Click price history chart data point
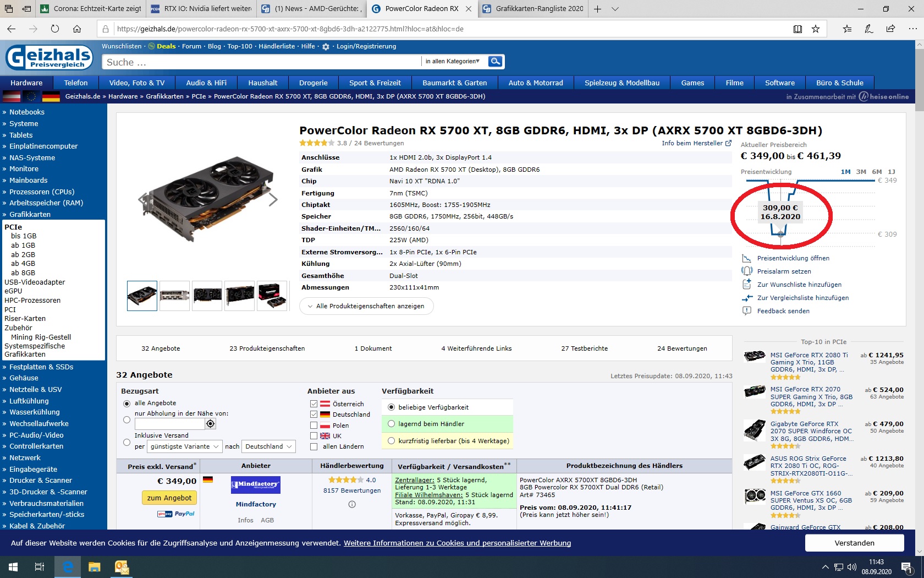 pyautogui.click(x=780, y=234)
